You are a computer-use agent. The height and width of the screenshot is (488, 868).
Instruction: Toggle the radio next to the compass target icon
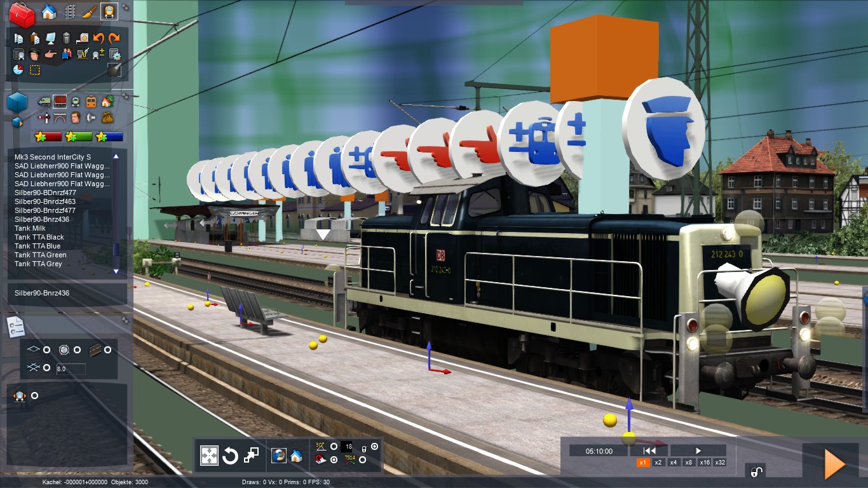(78, 349)
